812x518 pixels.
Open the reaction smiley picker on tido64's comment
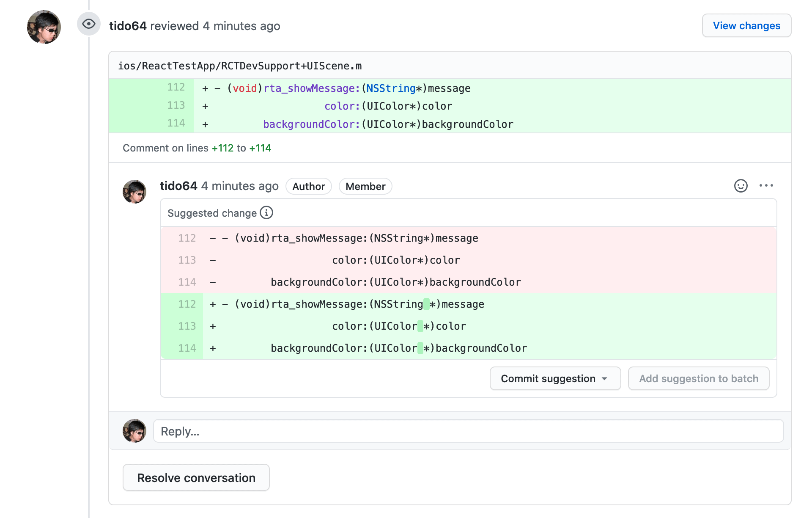pyautogui.click(x=741, y=185)
